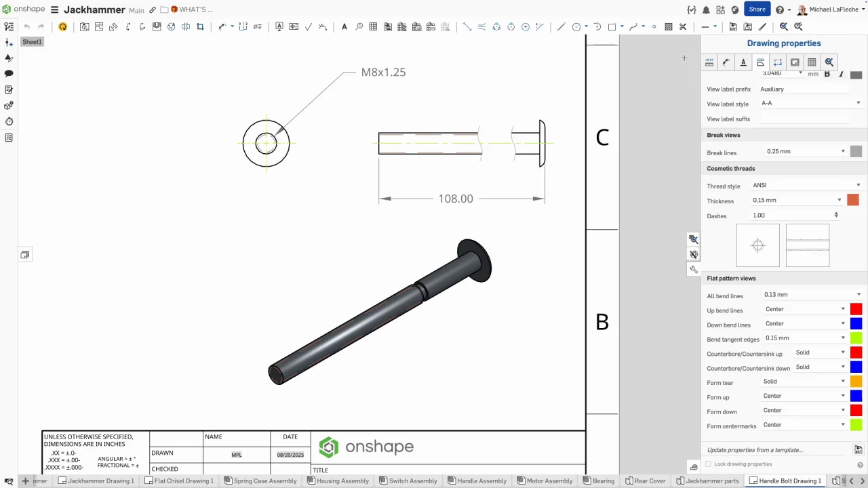
Task: Click the orange Update drawing icon
Action: [62, 27]
